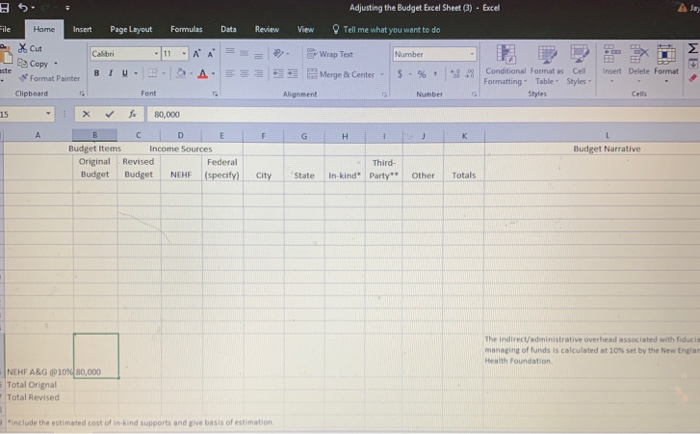Cancel formula bar entry with X

[x=86, y=114]
